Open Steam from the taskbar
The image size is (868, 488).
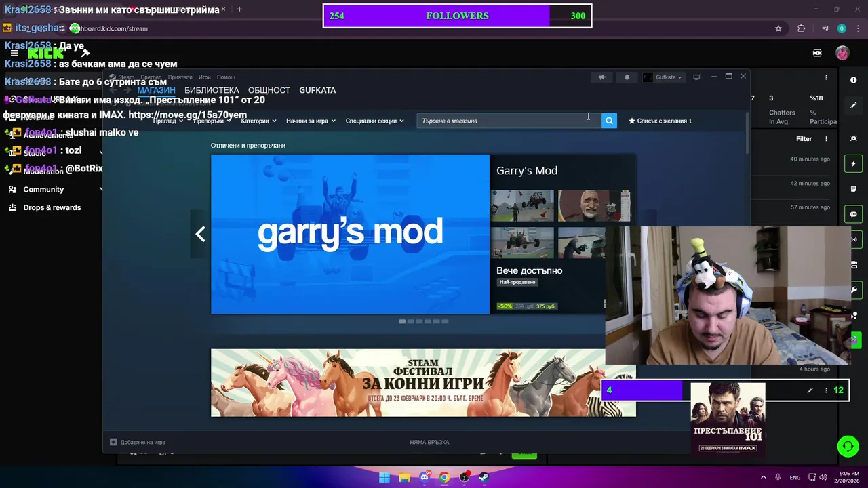[484, 477]
